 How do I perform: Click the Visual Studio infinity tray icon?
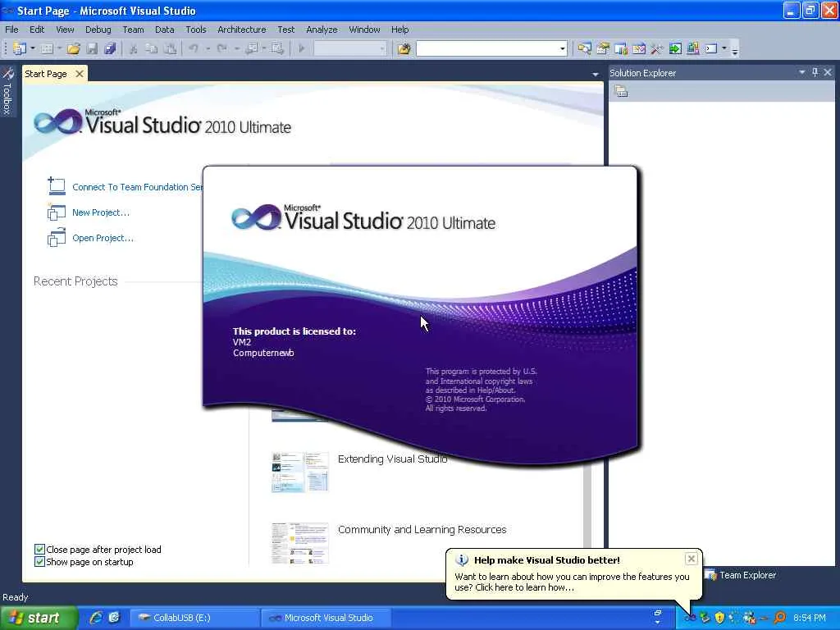[690, 619]
